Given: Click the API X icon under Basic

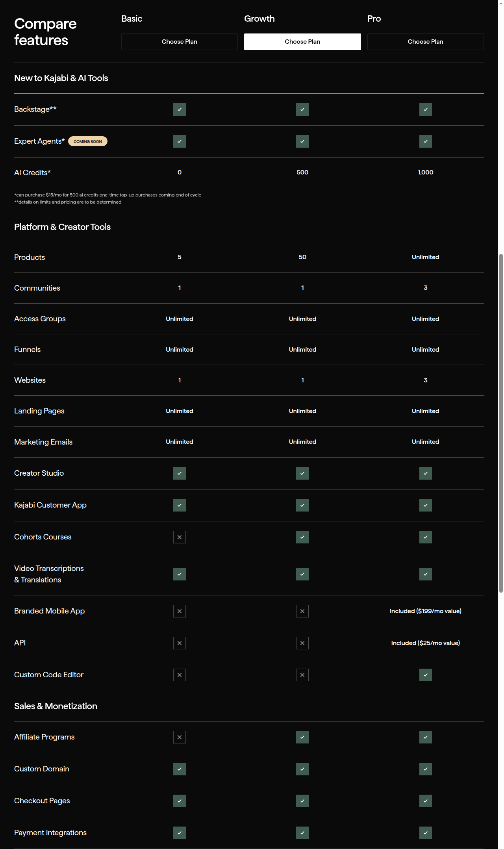Looking at the screenshot, I should click(180, 643).
